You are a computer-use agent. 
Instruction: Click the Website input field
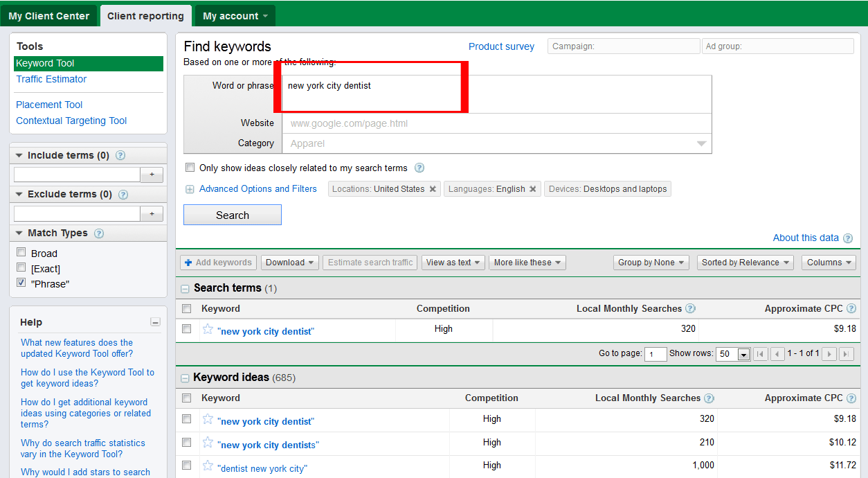tap(496, 123)
